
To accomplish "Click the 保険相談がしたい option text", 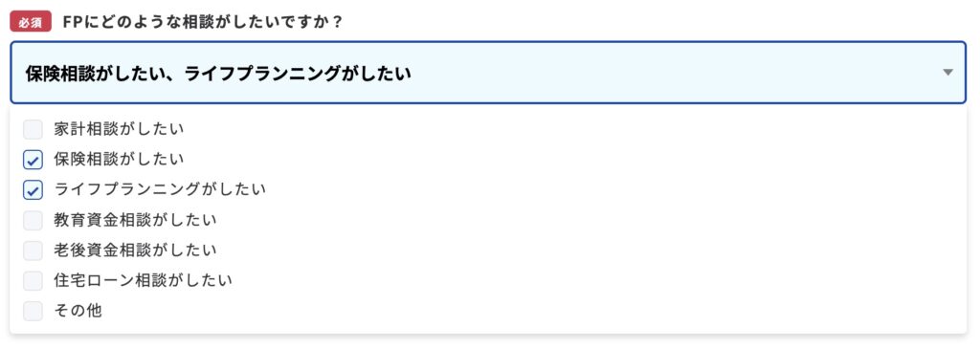I will coord(119,160).
